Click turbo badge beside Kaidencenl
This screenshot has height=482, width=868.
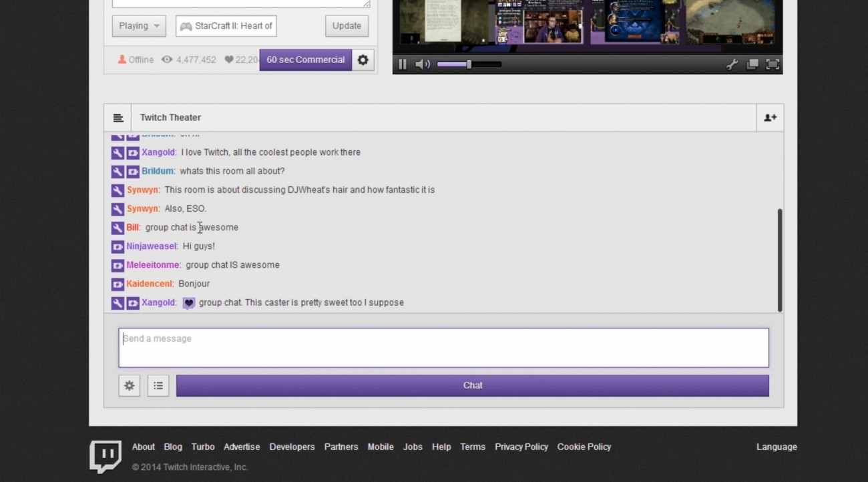coord(118,284)
